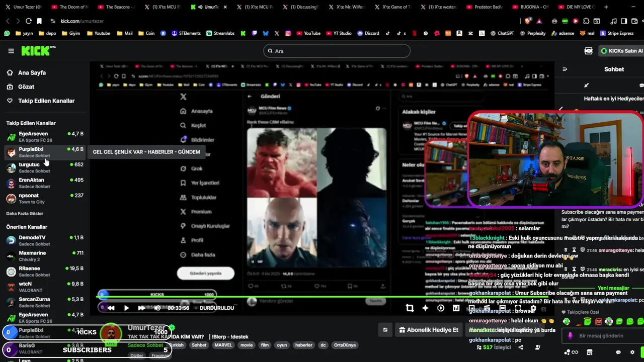Click the KICK logo
Image resolution: width=644 pixels, height=362 pixels.
[x=38, y=51]
